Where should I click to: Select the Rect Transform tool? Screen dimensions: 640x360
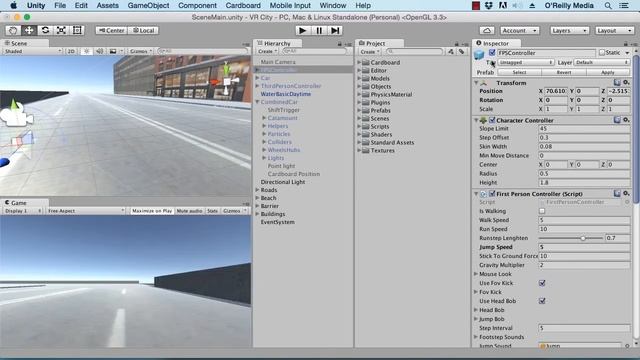point(77,30)
